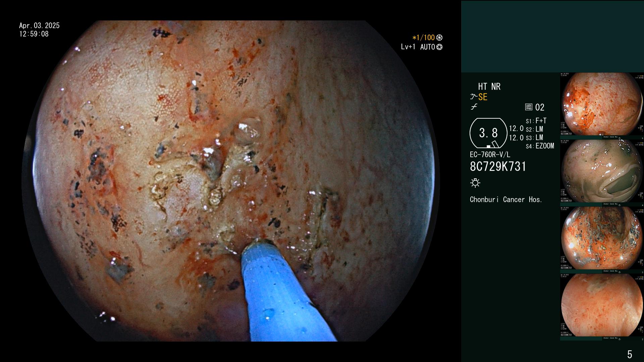Click the S3: LM switch assignment
This screenshot has height=362, width=644.
pyautogui.click(x=534, y=138)
